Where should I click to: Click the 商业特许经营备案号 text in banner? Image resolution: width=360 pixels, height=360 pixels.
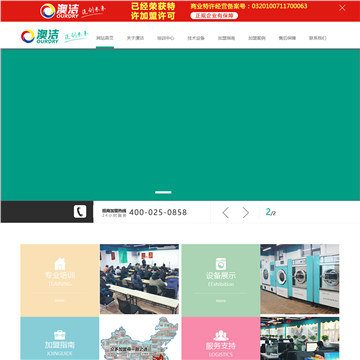tap(249, 6)
